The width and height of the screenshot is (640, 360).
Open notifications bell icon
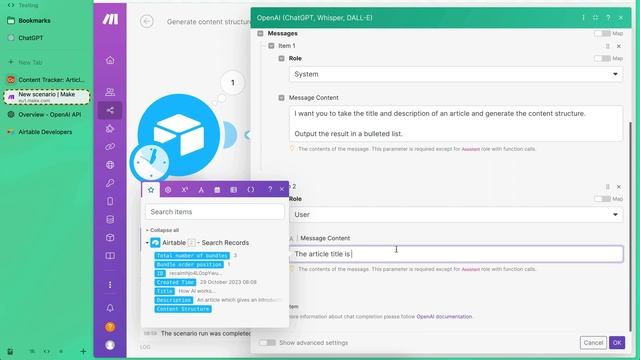coord(110,308)
